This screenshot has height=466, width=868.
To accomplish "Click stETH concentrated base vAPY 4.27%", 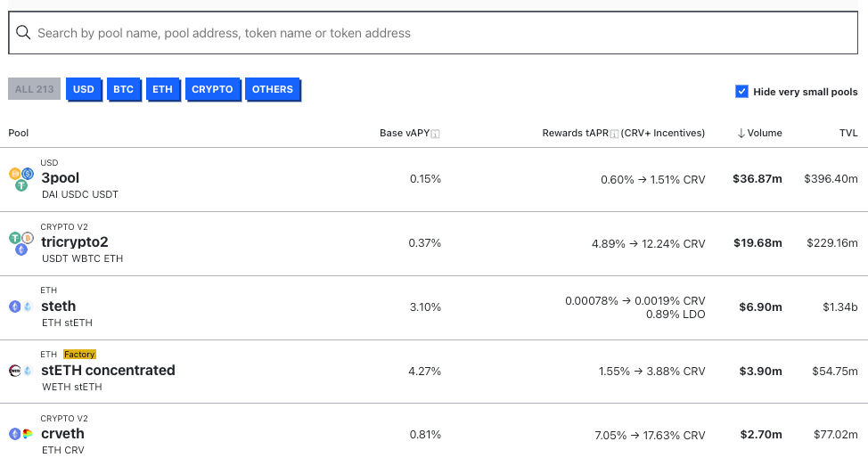I will [424, 372].
